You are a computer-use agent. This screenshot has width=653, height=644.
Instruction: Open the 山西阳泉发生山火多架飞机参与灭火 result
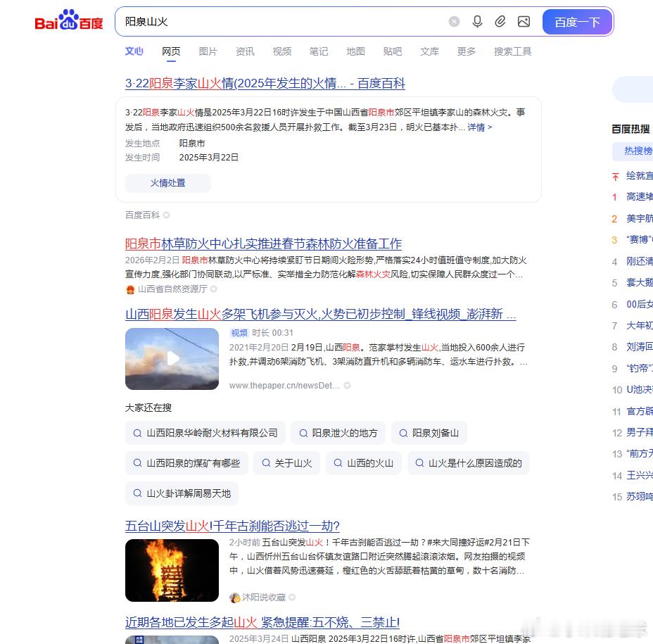(321, 314)
